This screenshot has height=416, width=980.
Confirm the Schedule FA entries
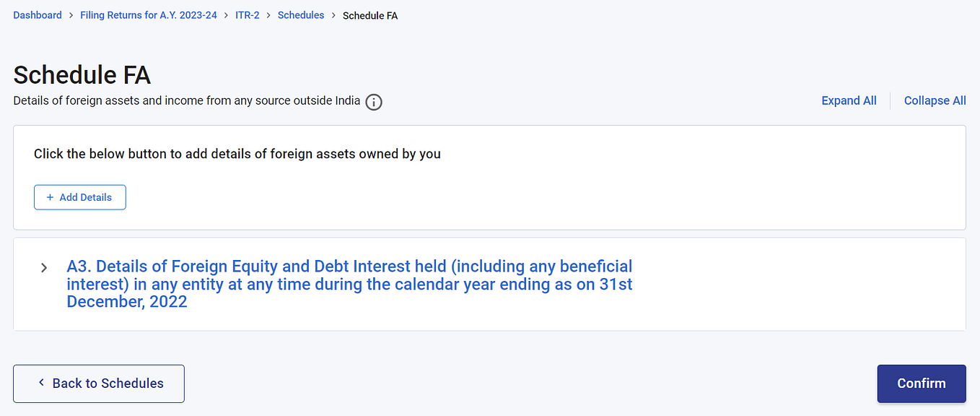(922, 383)
